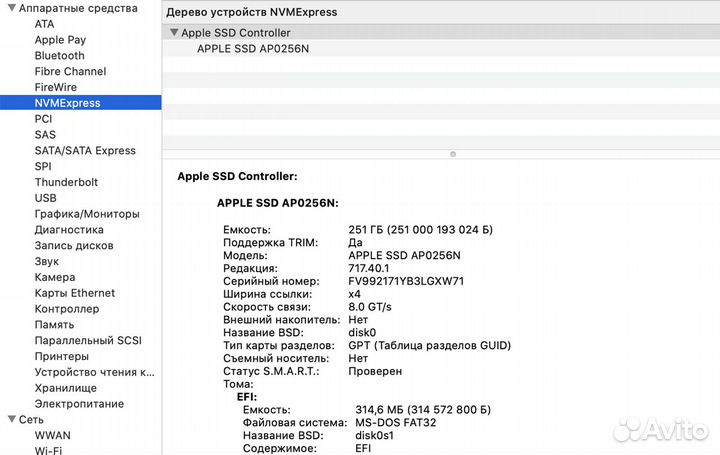Click link width value x4
Screen dimensions: 720x455
[x=354, y=294]
